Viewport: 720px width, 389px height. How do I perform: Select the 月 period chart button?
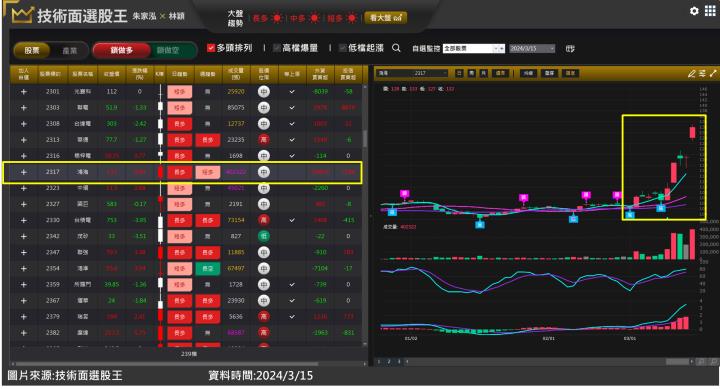click(x=484, y=73)
